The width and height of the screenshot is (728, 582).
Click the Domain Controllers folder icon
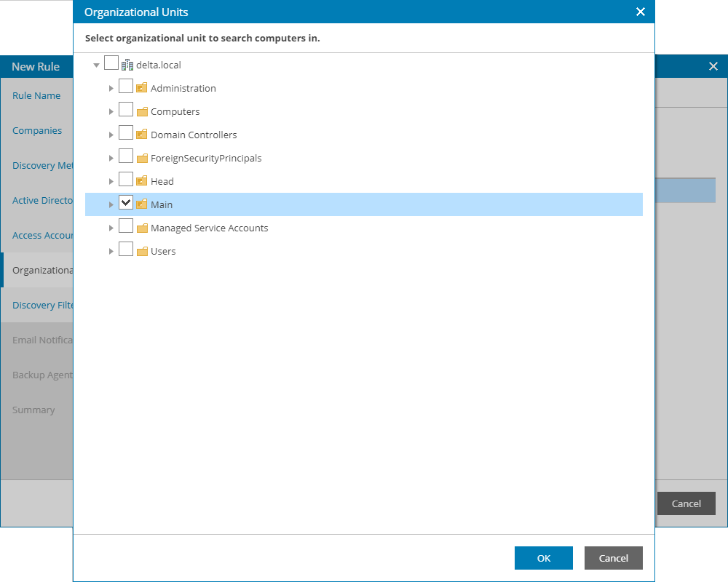142,135
